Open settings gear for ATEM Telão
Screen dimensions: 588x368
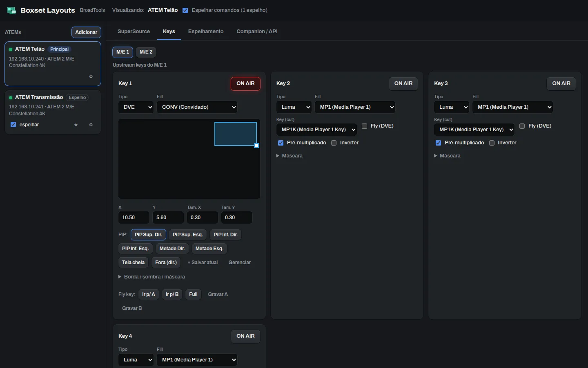click(x=91, y=76)
